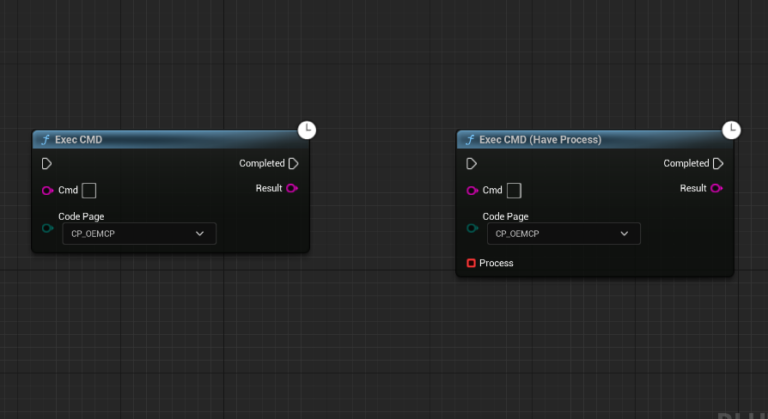Click Cmd string pin on Exec CMD (Have Process)

click(472, 191)
